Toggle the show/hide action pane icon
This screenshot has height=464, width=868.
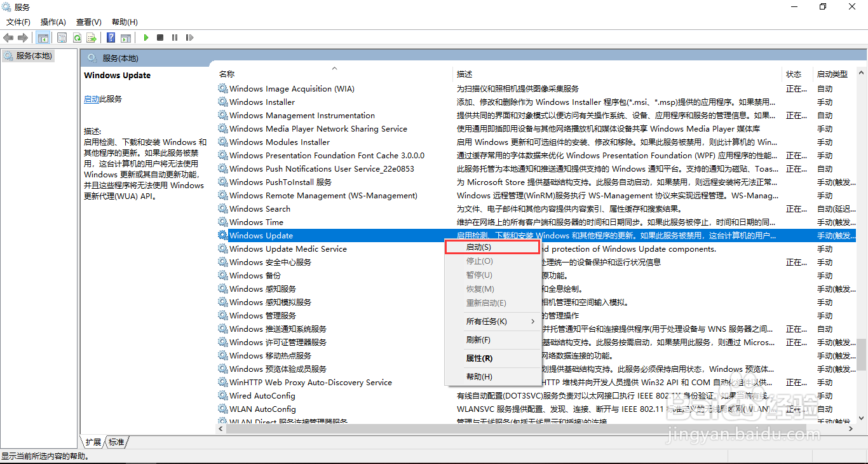tap(126, 38)
